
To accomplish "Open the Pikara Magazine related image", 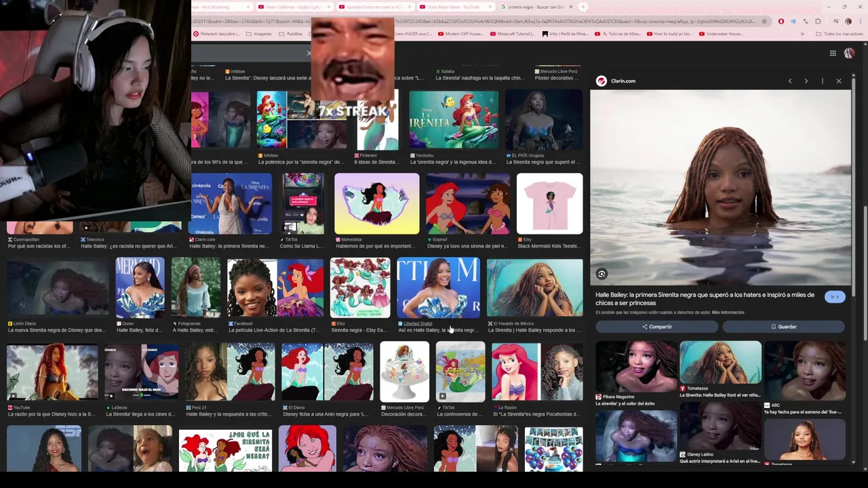I will click(635, 367).
